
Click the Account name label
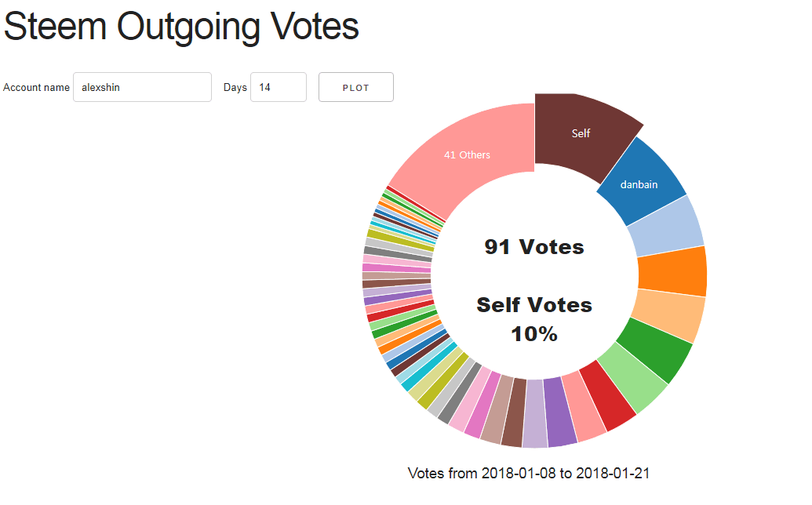36,88
